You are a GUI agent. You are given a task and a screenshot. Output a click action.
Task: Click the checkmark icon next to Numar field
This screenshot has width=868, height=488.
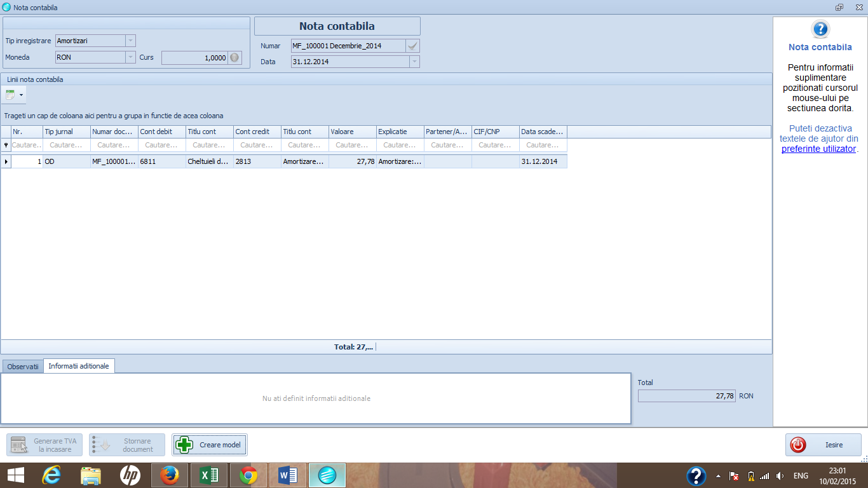tap(413, 46)
